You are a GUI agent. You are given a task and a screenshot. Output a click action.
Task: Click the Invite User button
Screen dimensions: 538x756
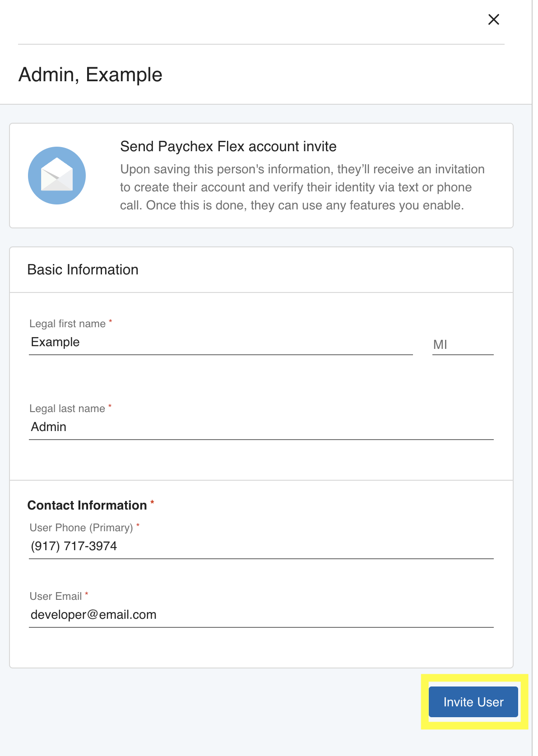pyautogui.click(x=473, y=702)
